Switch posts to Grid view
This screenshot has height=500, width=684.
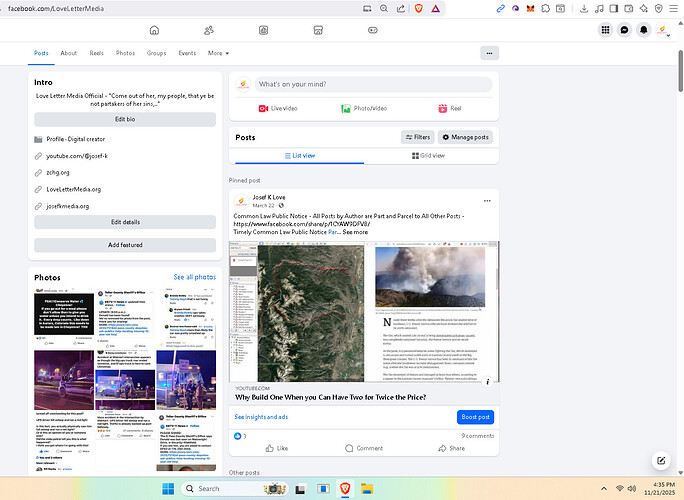pos(430,156)
